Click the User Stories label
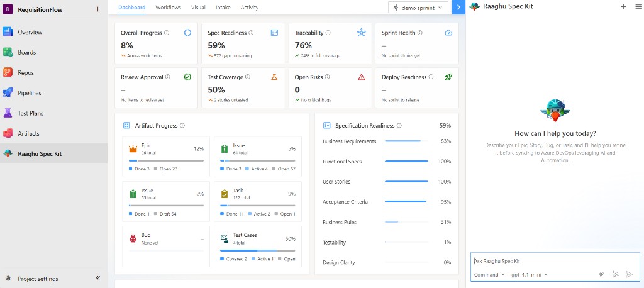 click(x=336, y=182)
